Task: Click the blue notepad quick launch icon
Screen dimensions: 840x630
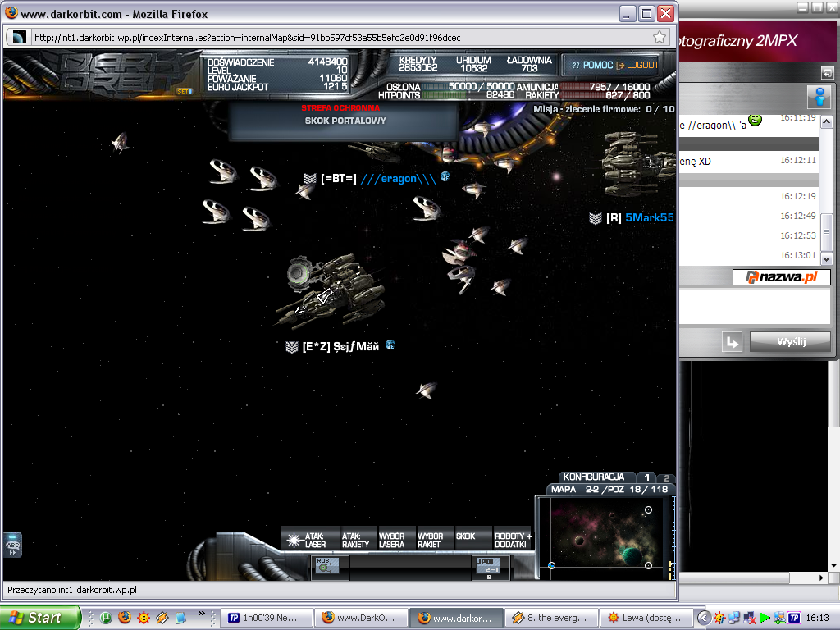Action: click(x=181, y=618)
